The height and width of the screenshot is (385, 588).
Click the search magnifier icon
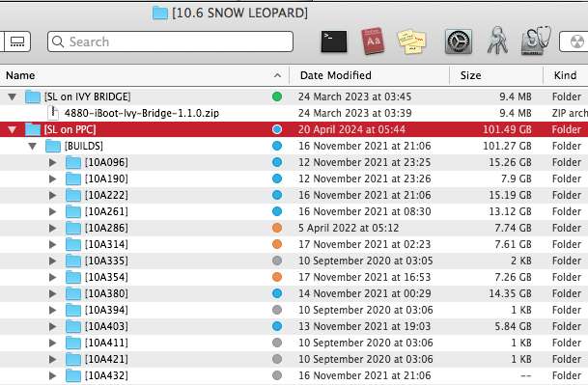(58, 41)
